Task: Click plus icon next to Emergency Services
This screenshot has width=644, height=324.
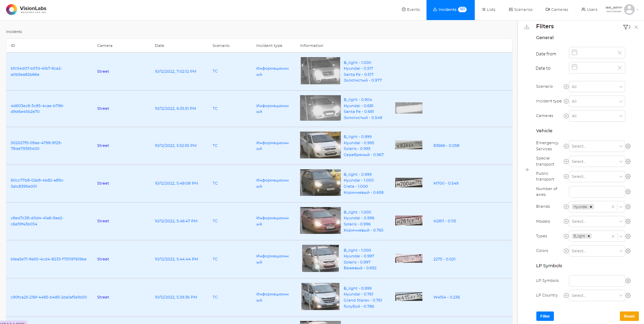Action: (566, 146)
